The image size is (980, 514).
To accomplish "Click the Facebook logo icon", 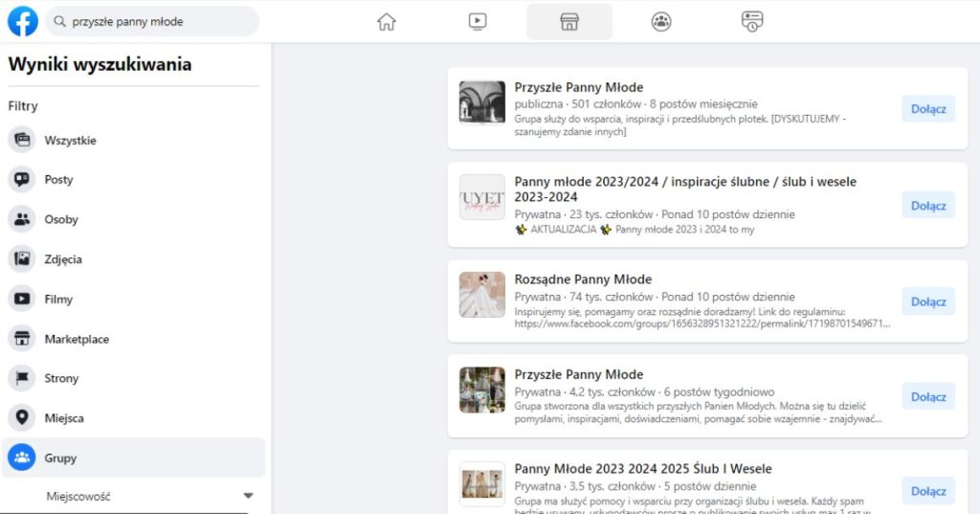I will 23,21.
